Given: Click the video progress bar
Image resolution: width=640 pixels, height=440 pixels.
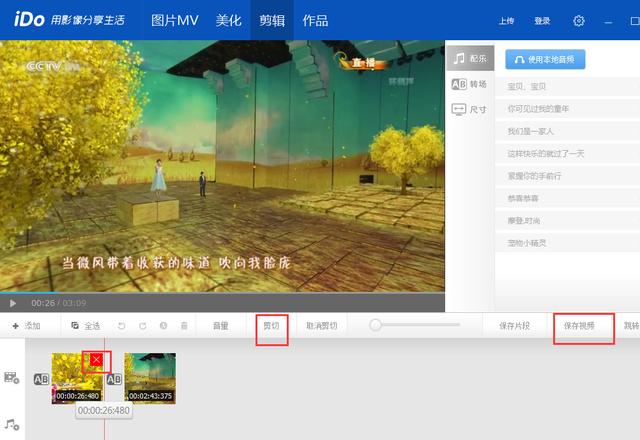Looking at the screenshot, I should pos(222,293).
